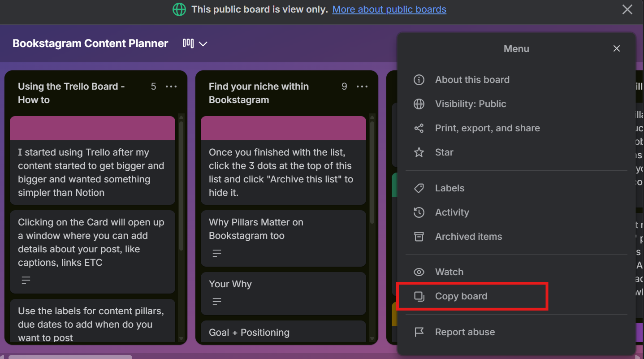Image resolution: width=644 pixels, height=359 pixels.
Task: Expand the board views dropdown chevron
Action: pyautogui.click(x=203, y=44)
